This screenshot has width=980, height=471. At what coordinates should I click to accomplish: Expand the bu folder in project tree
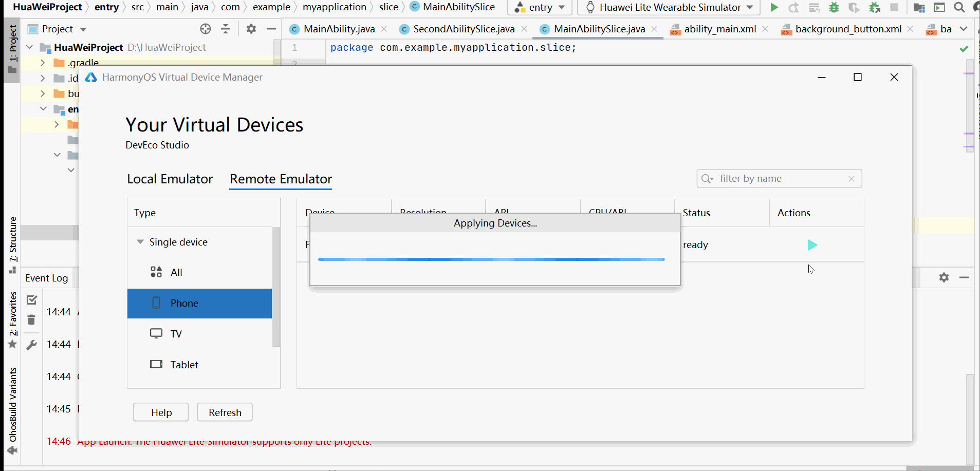43,93
